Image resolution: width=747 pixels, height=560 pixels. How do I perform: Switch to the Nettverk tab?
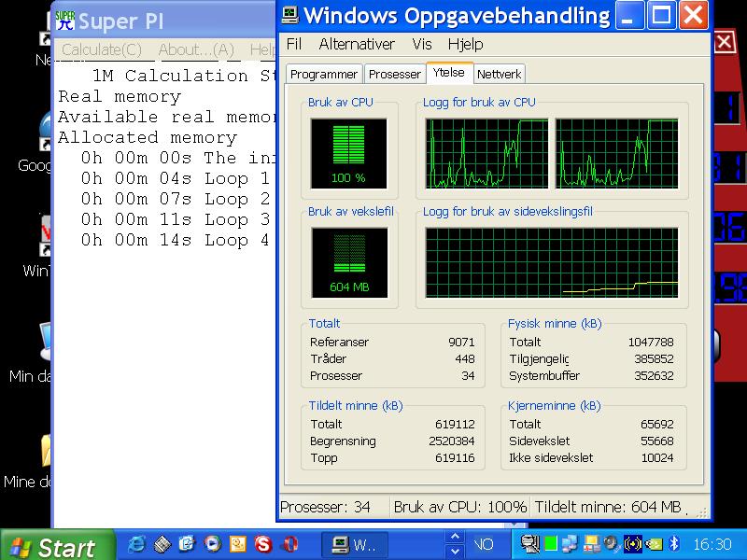click(500, 75)
